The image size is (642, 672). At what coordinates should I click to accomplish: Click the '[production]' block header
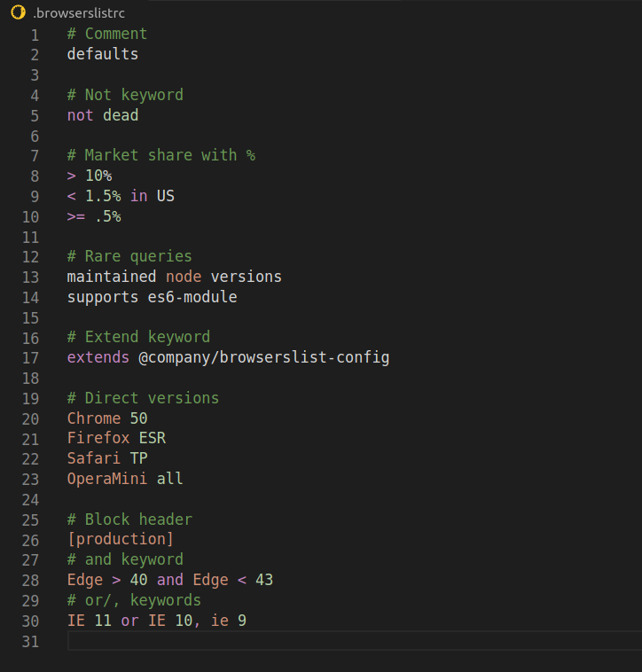(121, 539)
